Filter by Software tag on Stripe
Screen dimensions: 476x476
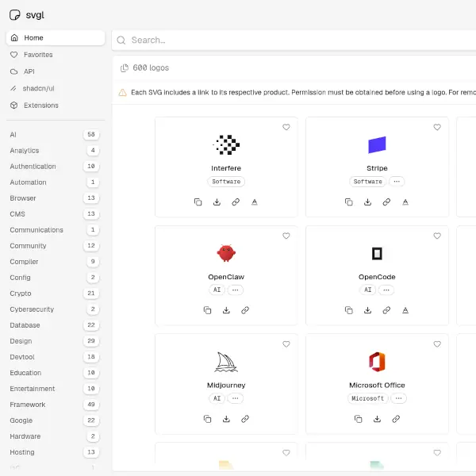click(x=367, y=182)
